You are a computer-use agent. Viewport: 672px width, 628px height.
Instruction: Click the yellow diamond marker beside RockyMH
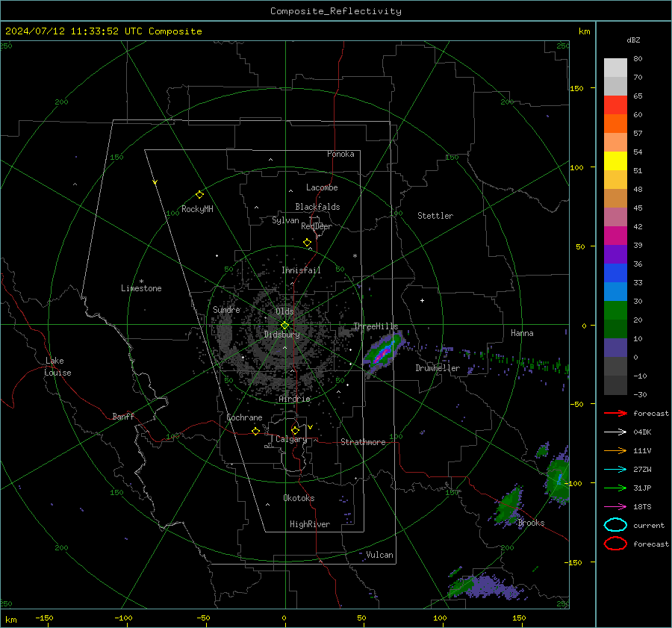click(199, 195)
